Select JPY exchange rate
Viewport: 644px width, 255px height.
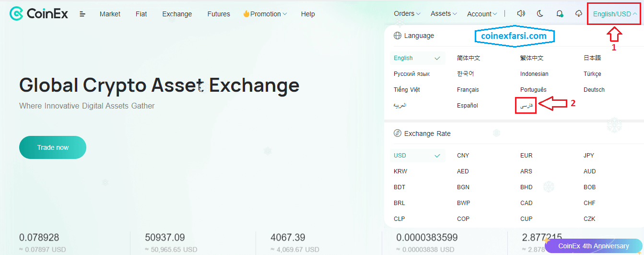[589, 156]
